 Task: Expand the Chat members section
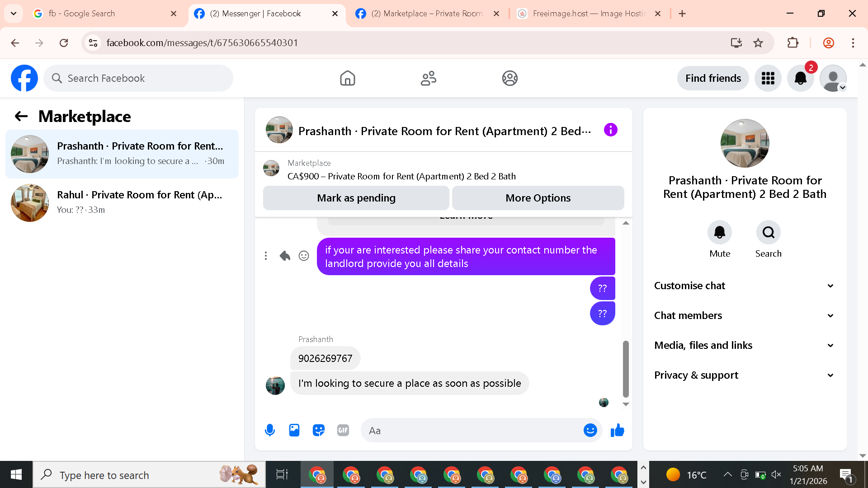click(744, 315)
